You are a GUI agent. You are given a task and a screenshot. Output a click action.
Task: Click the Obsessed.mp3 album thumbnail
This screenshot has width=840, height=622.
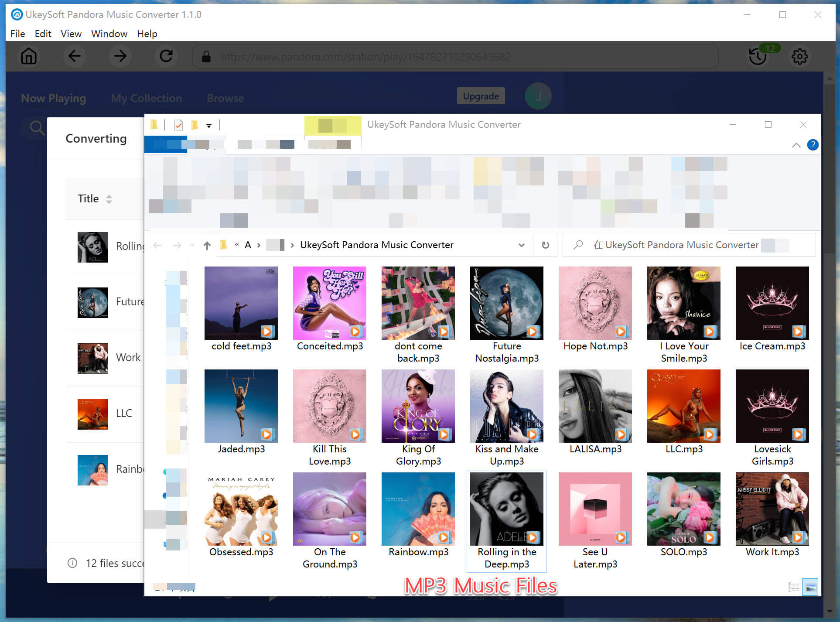point(242,509)
